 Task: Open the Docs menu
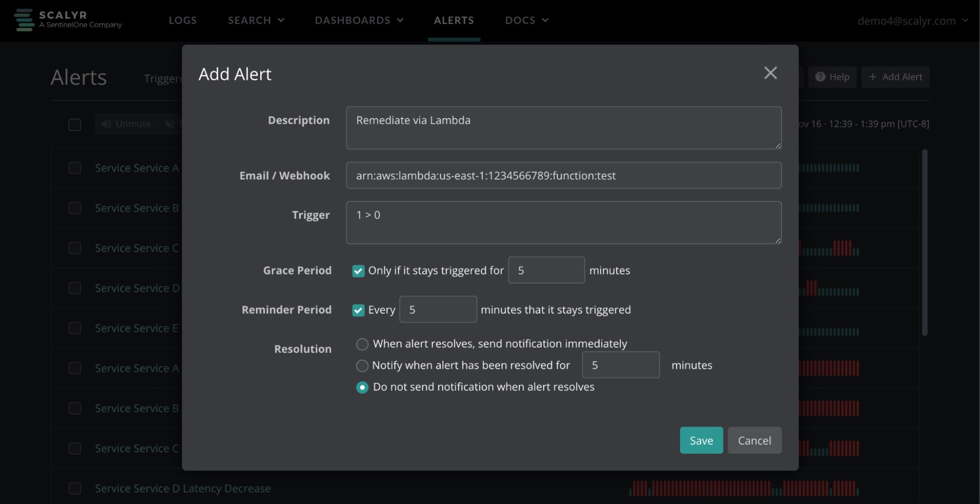[527, 20]
